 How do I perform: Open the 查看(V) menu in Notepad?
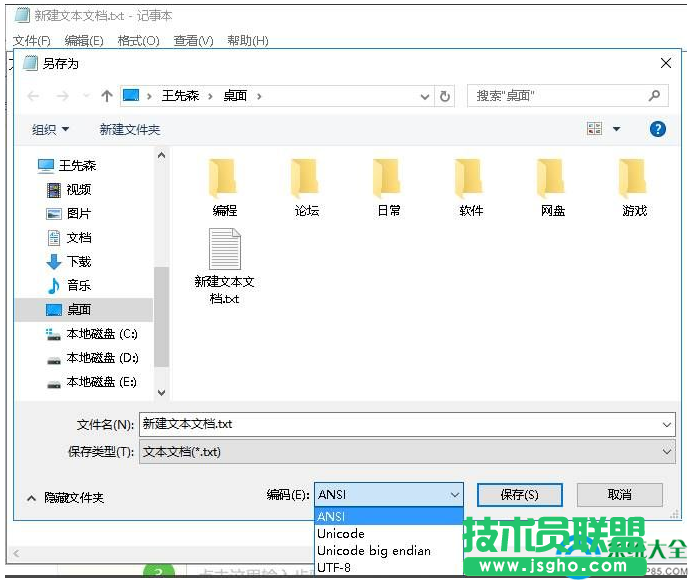pyautogui.click(x=193, y=40)
